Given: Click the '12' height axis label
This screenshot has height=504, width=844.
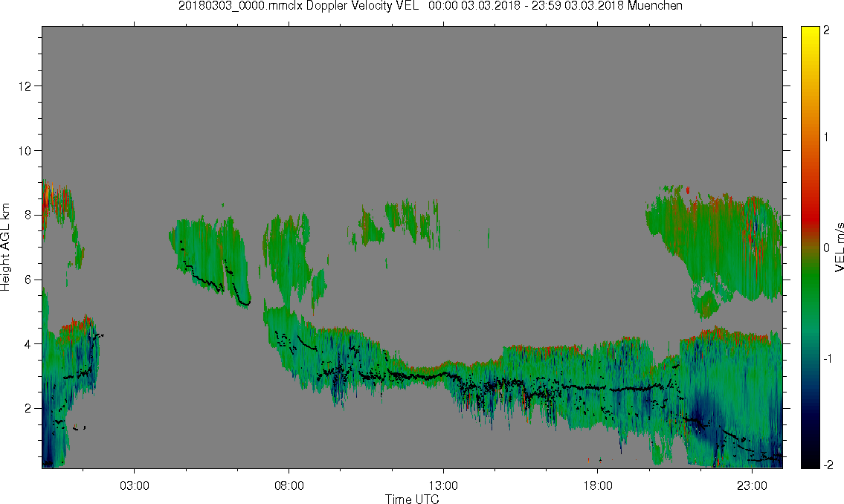Looking at the screenshot, I should 25,86.
